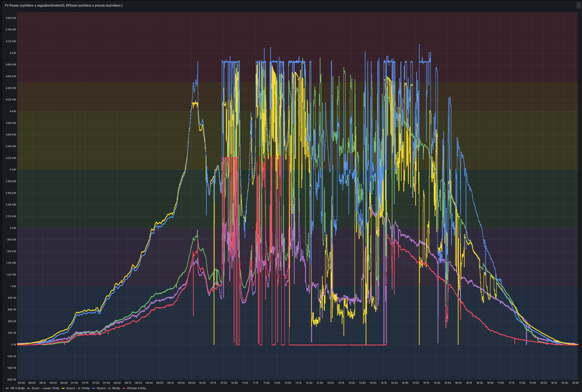This screenshot has height=392, width=582.
Task: Open yellow color swatch for ISolar2 series
Action: (x=63, y=388)
